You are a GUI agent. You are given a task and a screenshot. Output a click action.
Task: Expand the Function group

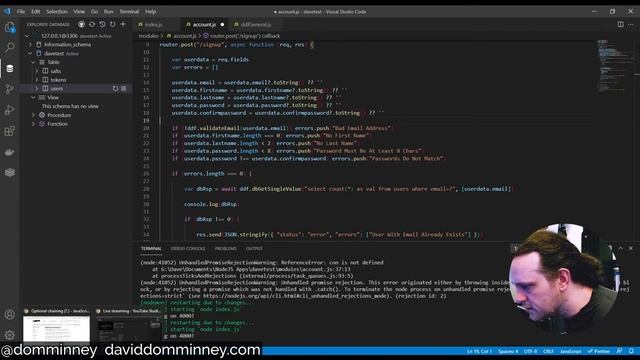pyautogui.click(x=33, y=124)
